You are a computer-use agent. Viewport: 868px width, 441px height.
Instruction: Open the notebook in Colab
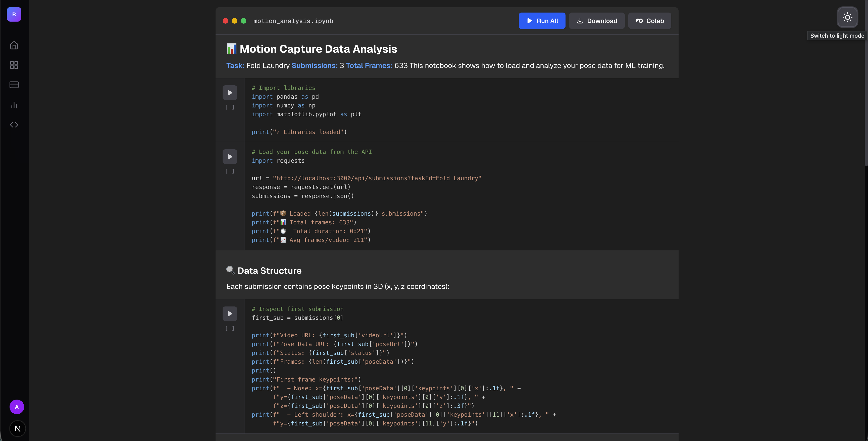(x=649, y=21)
